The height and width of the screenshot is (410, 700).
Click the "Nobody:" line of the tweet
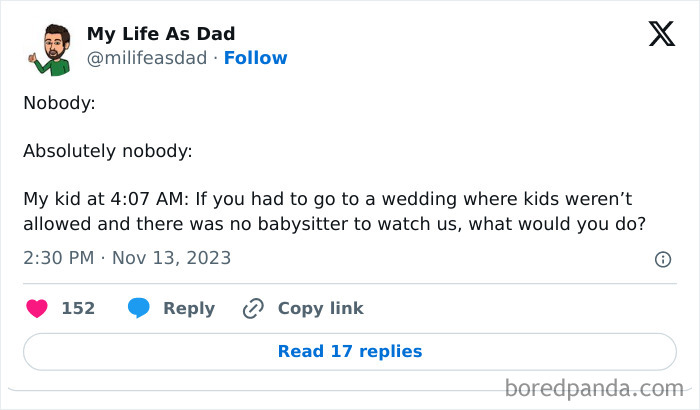[59, 104]
